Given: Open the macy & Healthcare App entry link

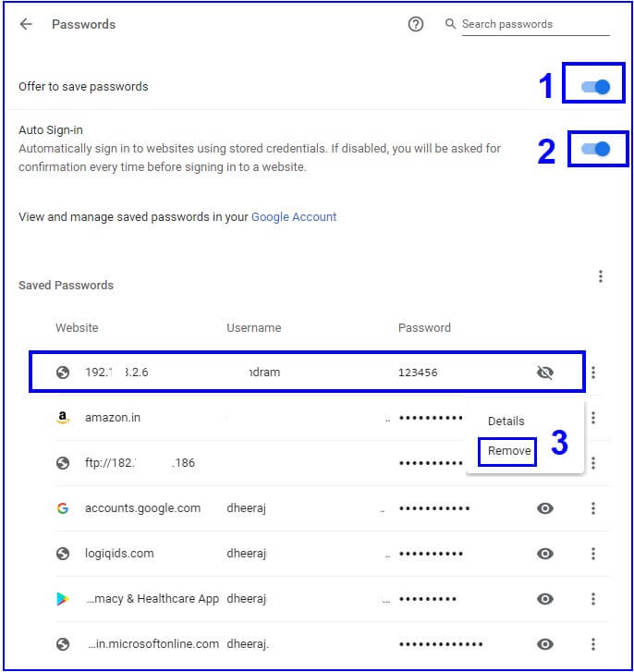Looking at the screenshot, I should pos(152,599).
